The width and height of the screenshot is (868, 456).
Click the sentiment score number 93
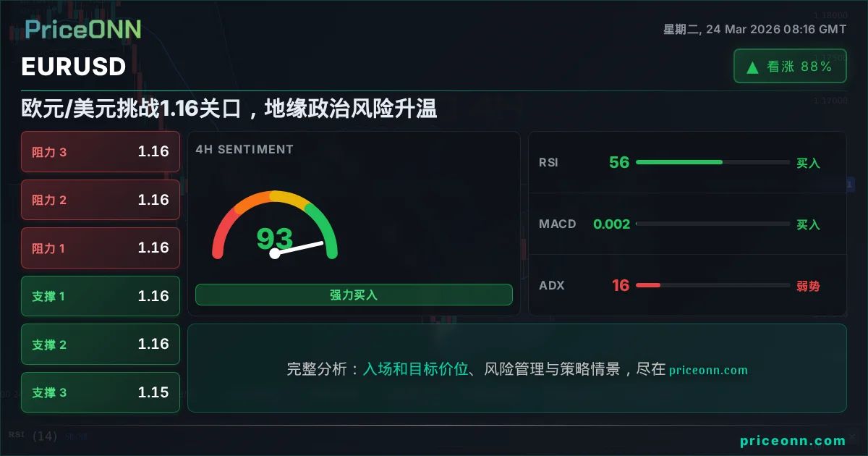point(275,238)
